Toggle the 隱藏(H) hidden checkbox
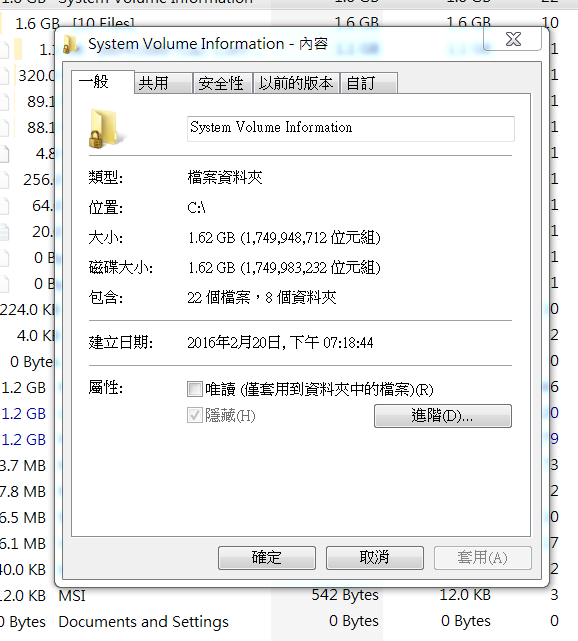The image size is (578, 641). (195, 416)
